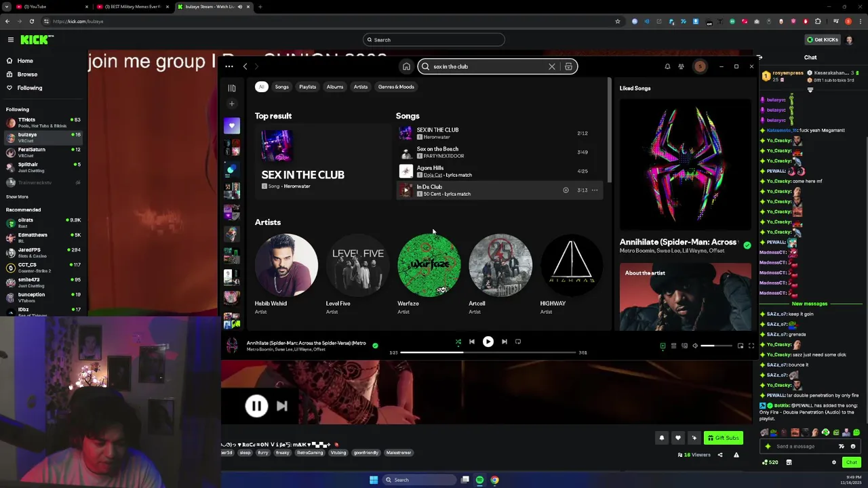Select the Albums filter chip

tap(334, 87)
